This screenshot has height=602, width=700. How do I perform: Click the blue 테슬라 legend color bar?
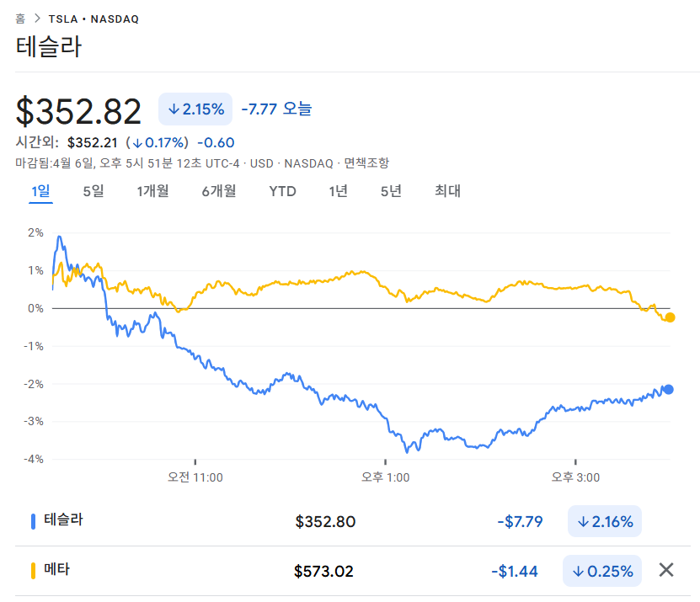pos(33,521)
